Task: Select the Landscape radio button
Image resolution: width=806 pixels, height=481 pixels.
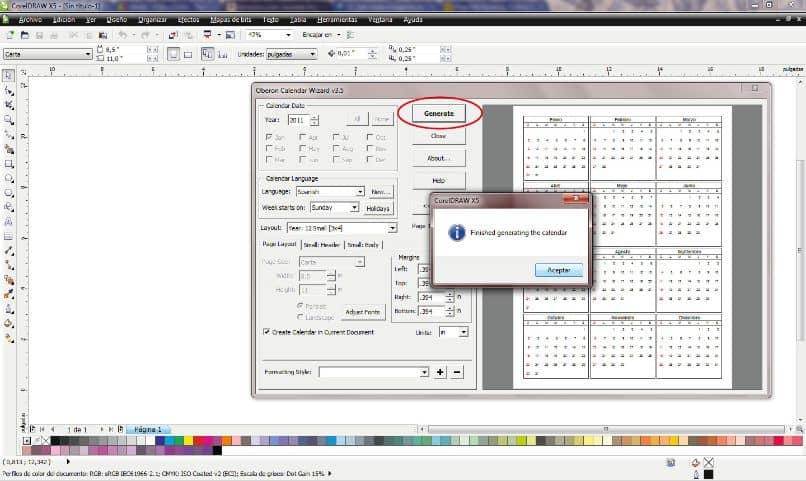Action: coord(300,317)
